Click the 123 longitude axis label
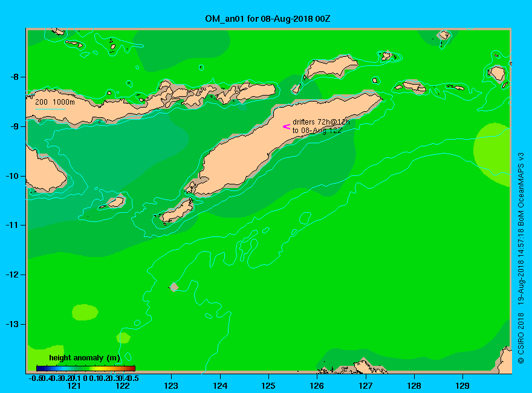The width and height of the screenshot is (532, 393). (x=171, y=386)
